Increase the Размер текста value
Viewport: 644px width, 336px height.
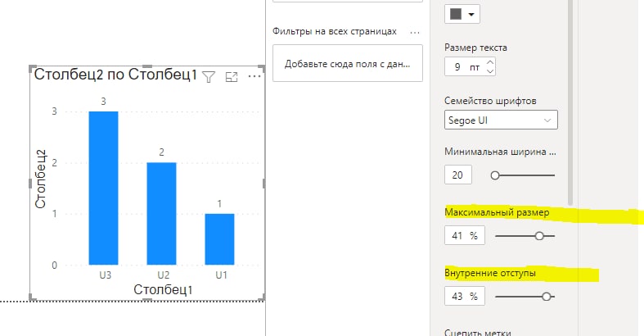click(490, 62)
